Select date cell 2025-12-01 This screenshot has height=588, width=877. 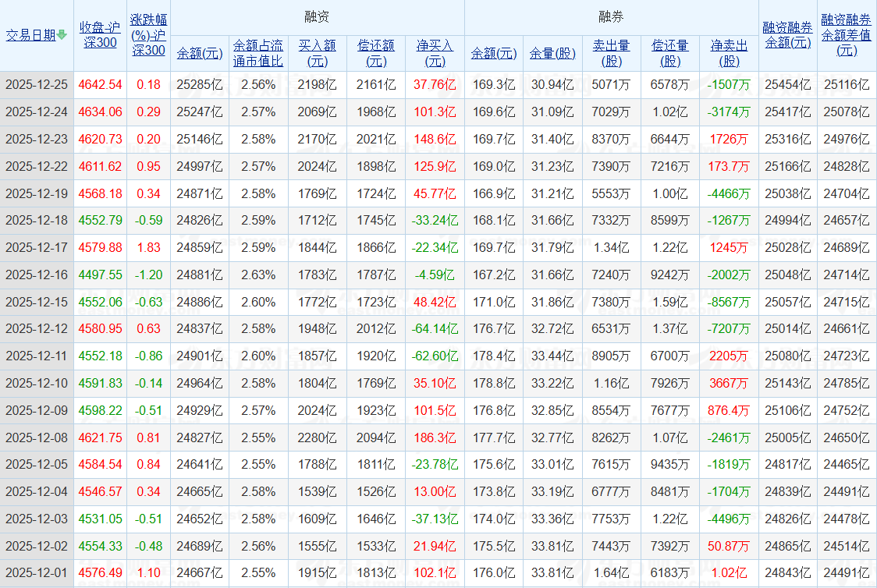[37, 573]
